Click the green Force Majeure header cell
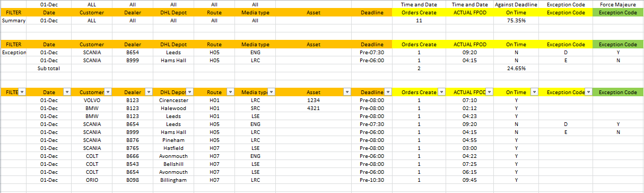 [x=618, y=12]
